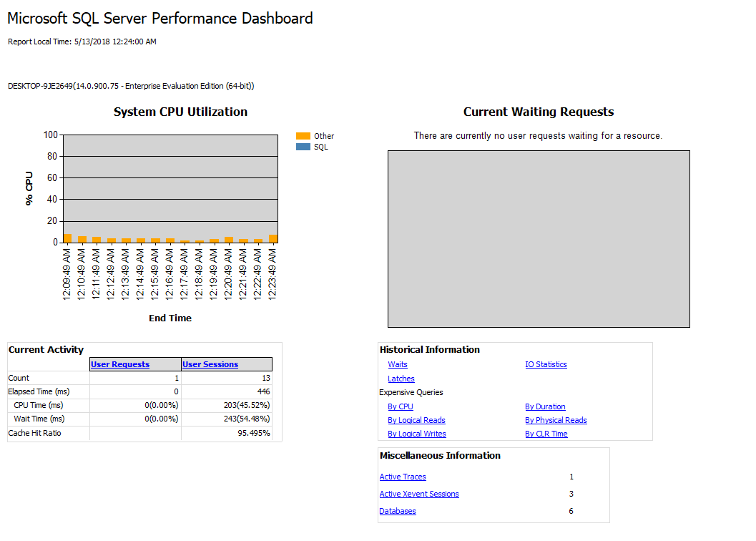Click the "100" y-axis tick label
Image resolution: width=756 pixels, height=541 pixels.
tap(51, 135)
